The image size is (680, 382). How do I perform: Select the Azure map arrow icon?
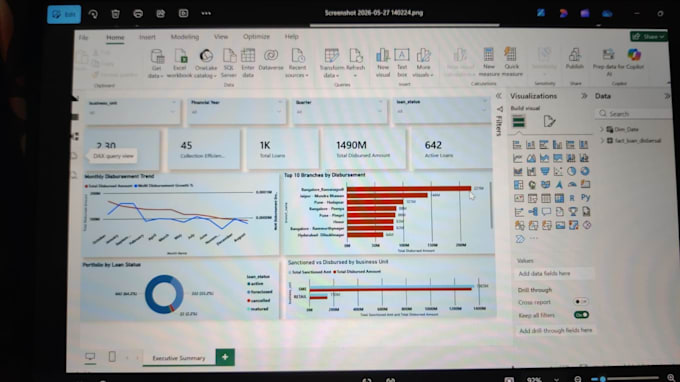(559, 185)
